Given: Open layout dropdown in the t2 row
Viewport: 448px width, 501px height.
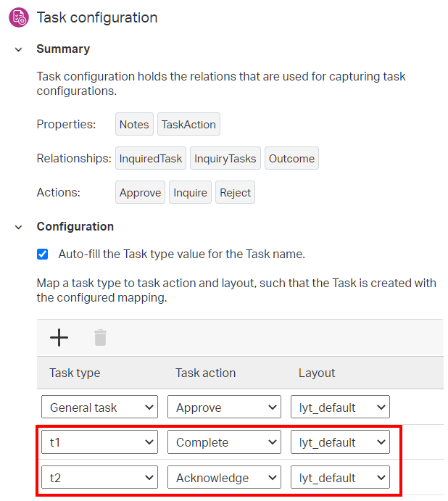Looking at the screenshot, I should click(x=341, y=478).
